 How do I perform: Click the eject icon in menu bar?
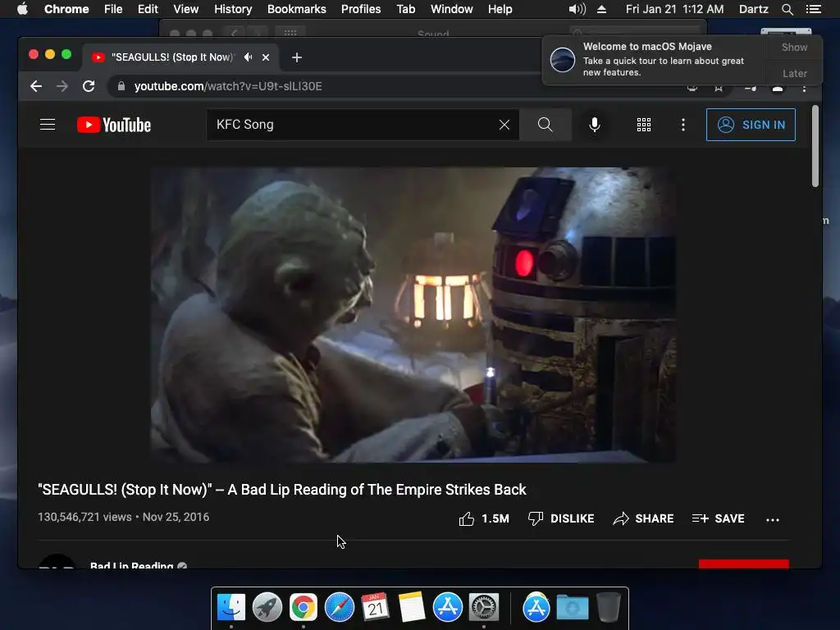(601, 9)
